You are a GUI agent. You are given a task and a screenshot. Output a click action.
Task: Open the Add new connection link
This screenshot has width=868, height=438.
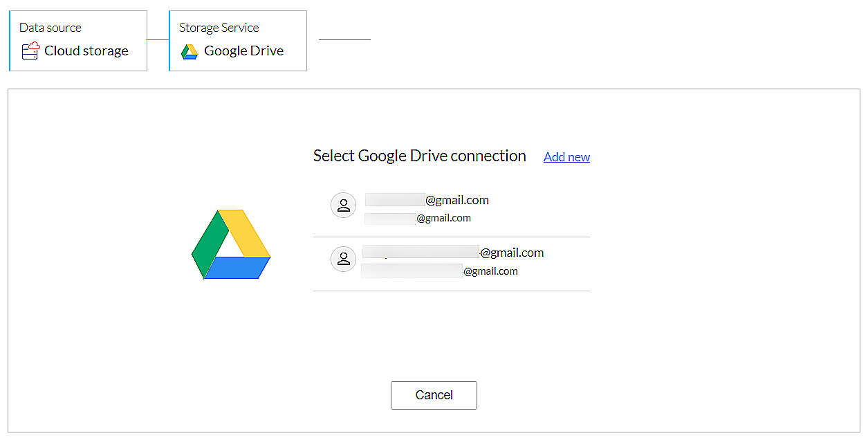566,157
